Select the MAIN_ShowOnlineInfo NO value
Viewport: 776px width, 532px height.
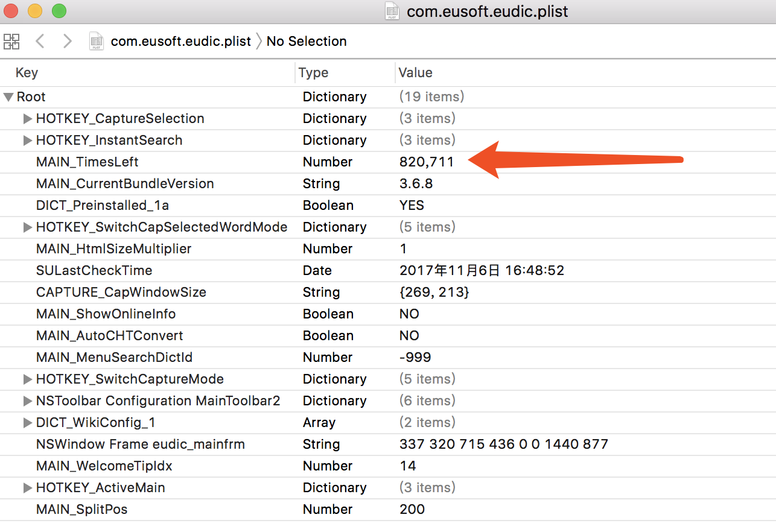409,314
